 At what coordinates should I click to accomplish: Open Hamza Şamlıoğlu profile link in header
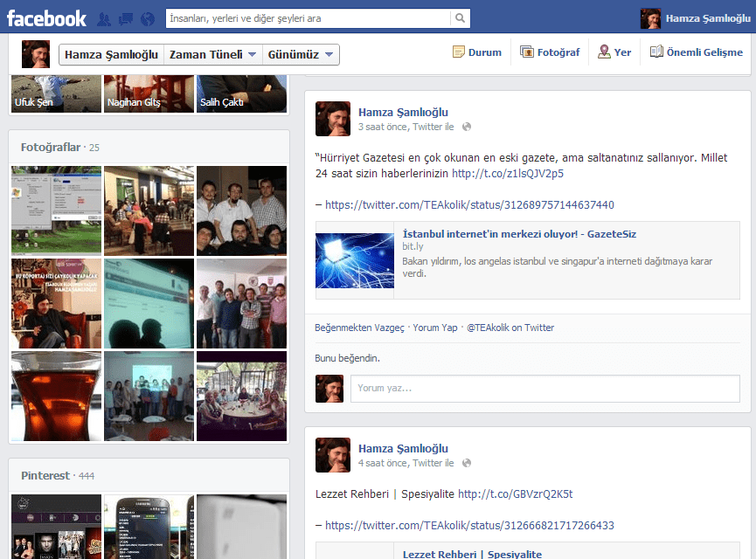pos(708,18)
